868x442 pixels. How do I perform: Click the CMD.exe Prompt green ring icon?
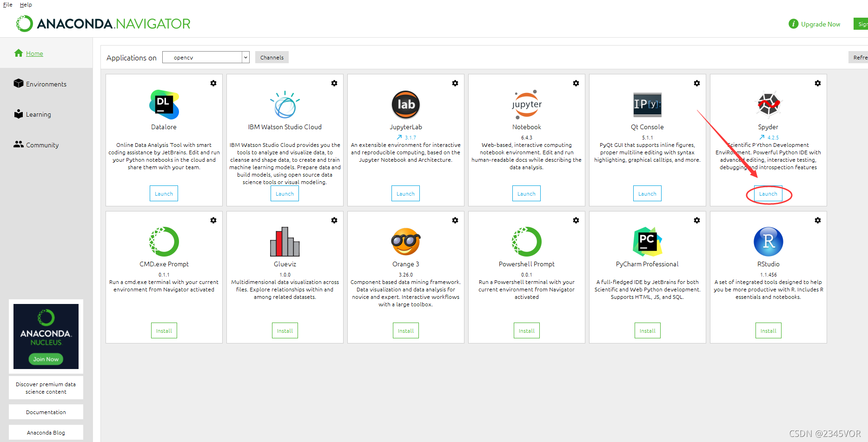pyautogui.click(x=164, y=242)
